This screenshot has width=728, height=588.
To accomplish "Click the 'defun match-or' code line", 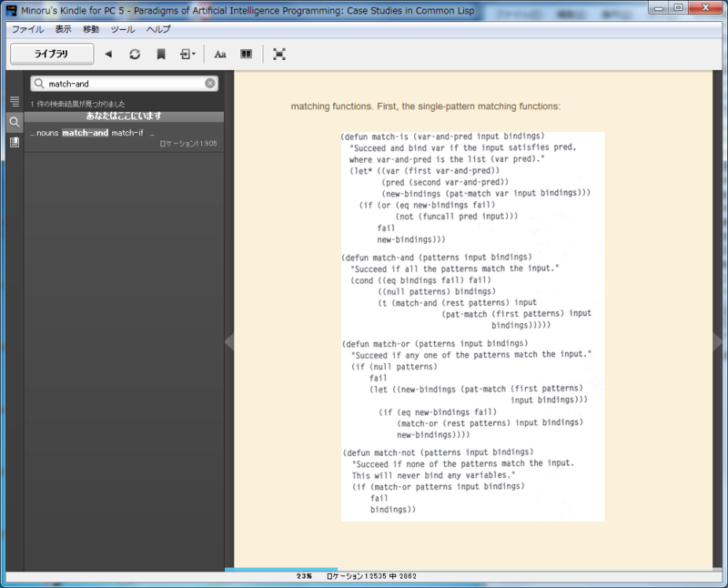I will 435,344.
